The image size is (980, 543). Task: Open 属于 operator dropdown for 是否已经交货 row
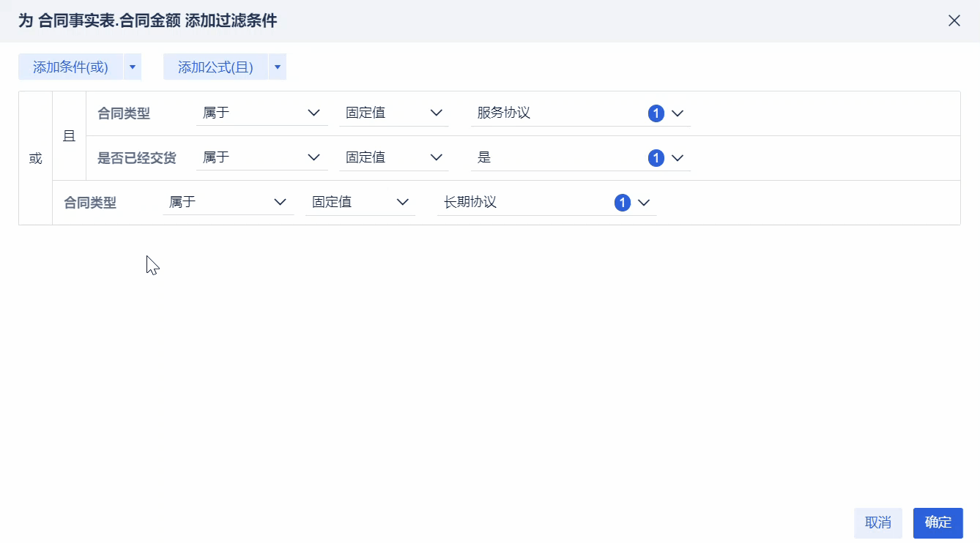click(261, 158)
